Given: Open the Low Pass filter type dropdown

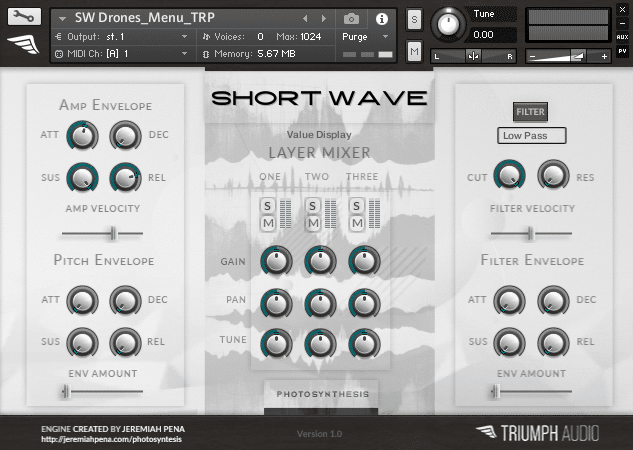Looking at the screenshot, I should click(531, 135).
